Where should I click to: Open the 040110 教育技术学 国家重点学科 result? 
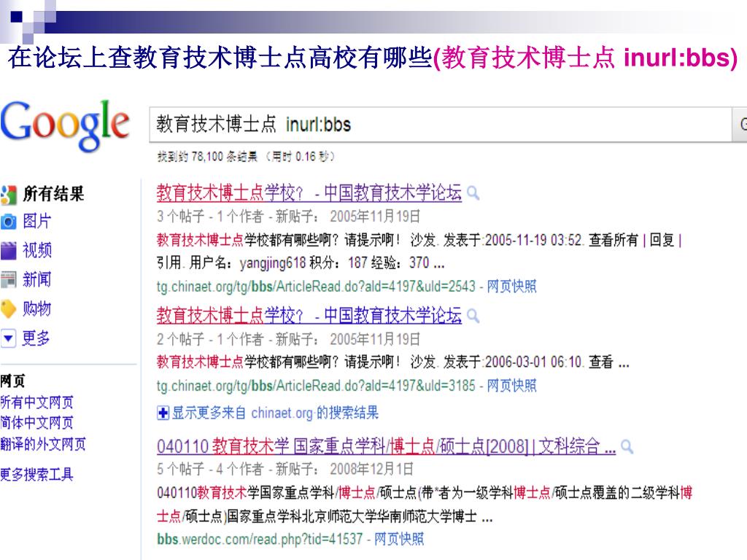pos(387,446)
